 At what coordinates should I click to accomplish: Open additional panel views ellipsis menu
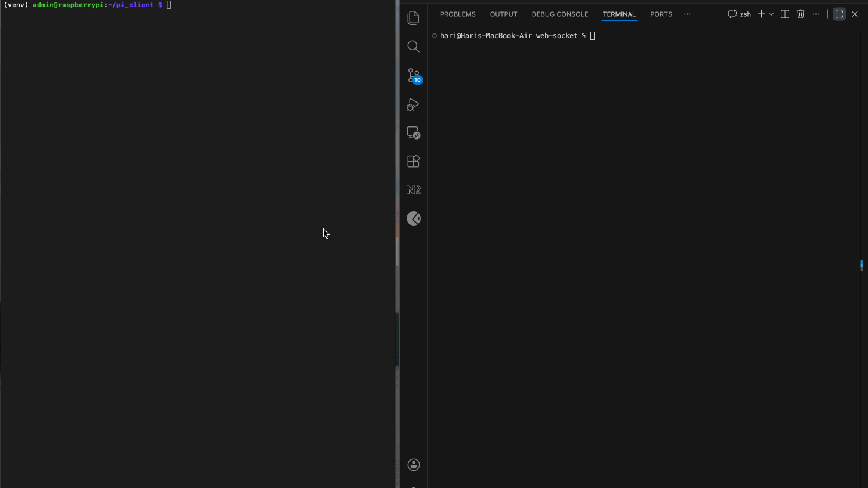pyautogui.click(x=687, y=14)
